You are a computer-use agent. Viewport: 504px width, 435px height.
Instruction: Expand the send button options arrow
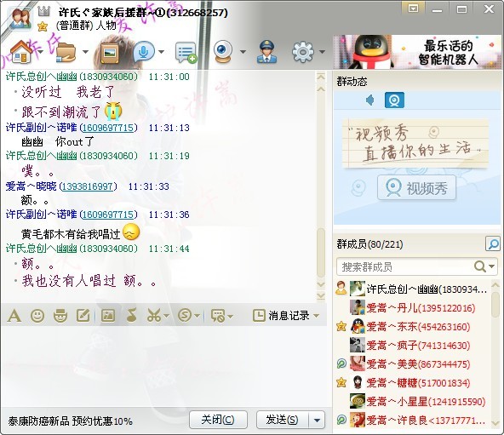click(317, 420)
